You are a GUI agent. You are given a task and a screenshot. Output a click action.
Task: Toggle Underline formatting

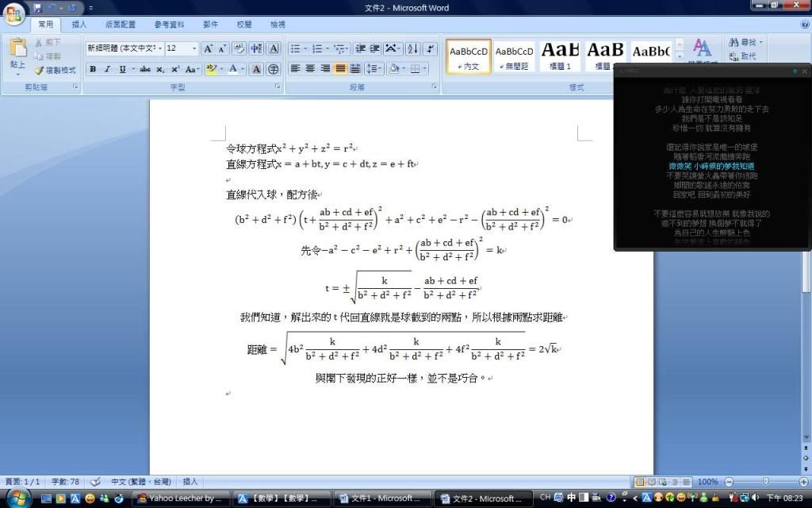(122, 69)
